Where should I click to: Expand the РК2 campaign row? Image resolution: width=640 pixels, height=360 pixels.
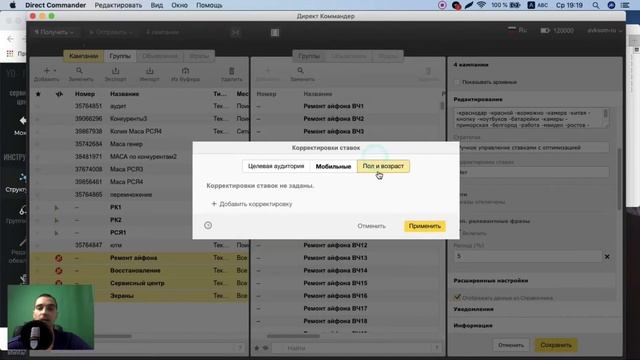click(x=56, y=220)
